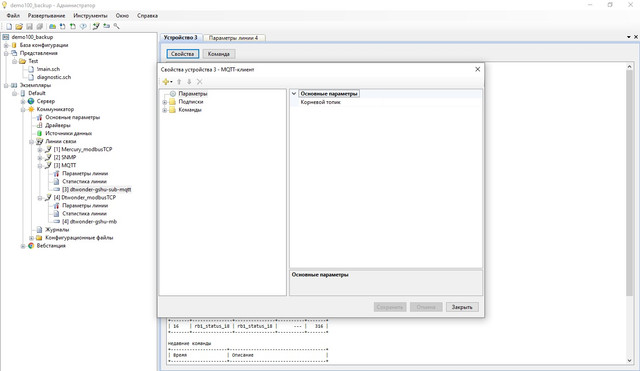Open the Окно menu
Image resolution: width=640 pixels, height=371 pixels.
[x=122, y=16]
